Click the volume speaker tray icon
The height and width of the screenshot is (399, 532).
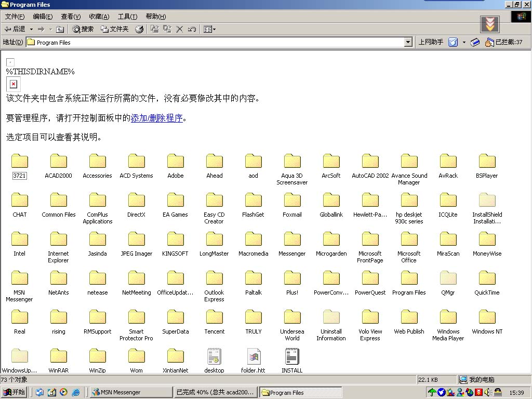(x=487, y=393)
